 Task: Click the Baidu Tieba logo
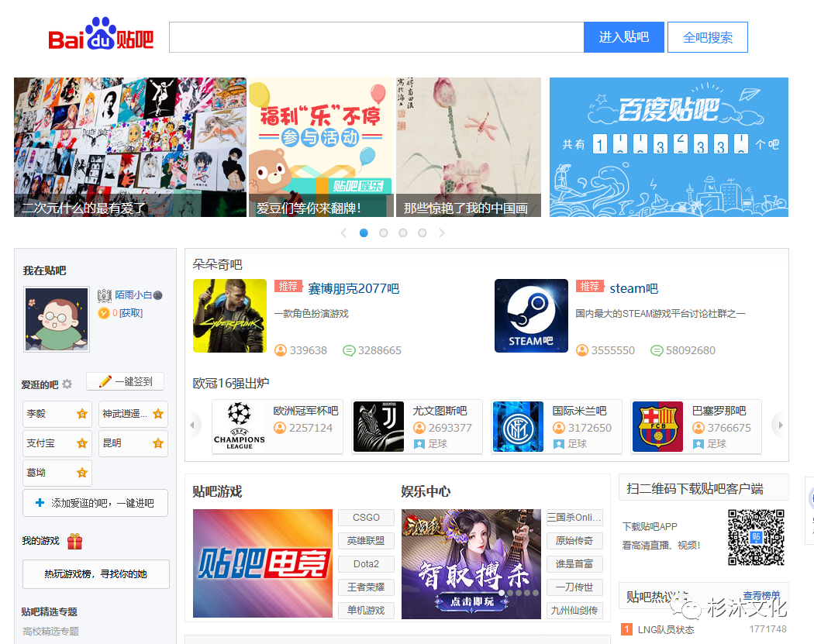pos(101,34)
